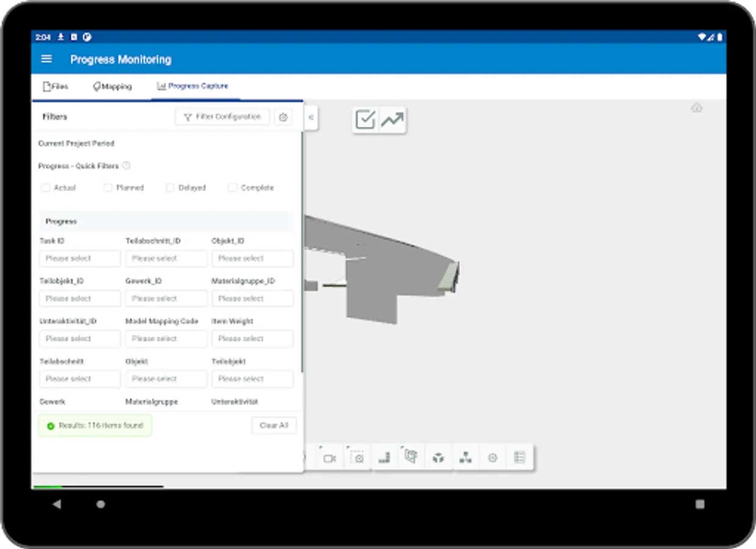Click the filters panel vertical scrollbar
The width and height of the screenshot is (756, 549).
point(302,252)
